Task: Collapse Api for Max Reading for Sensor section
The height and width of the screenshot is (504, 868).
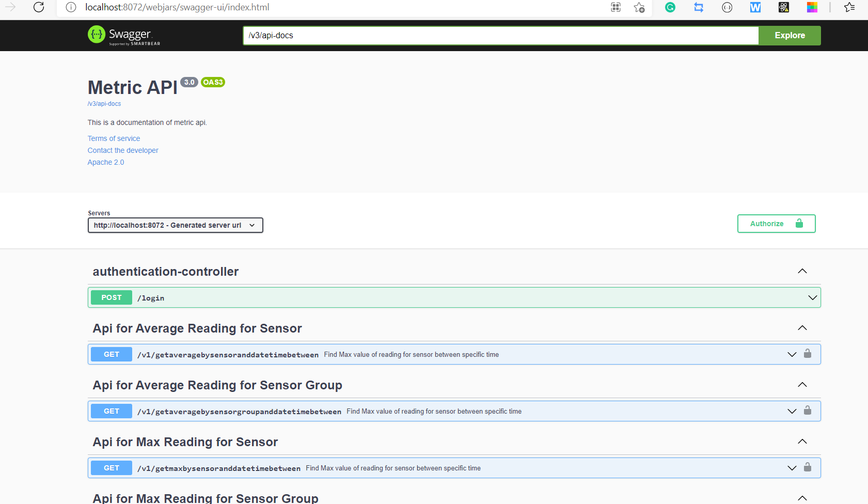Action: tap(802, 442)
